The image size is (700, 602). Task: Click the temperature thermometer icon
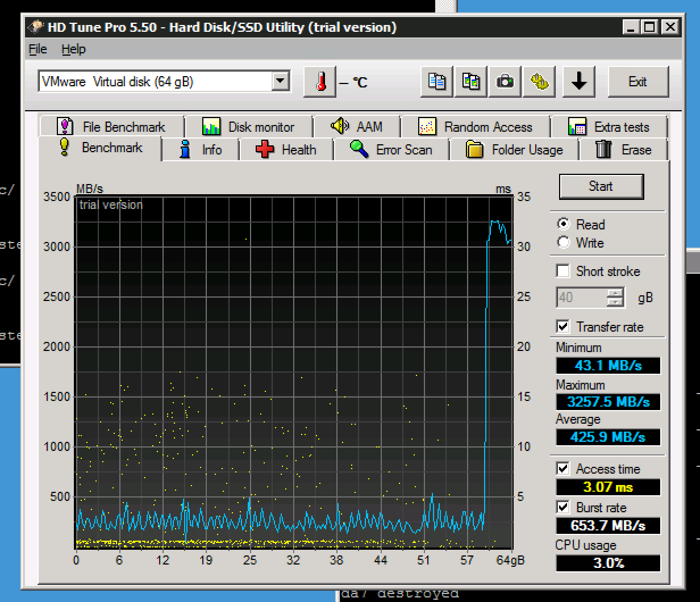[320, 82]
